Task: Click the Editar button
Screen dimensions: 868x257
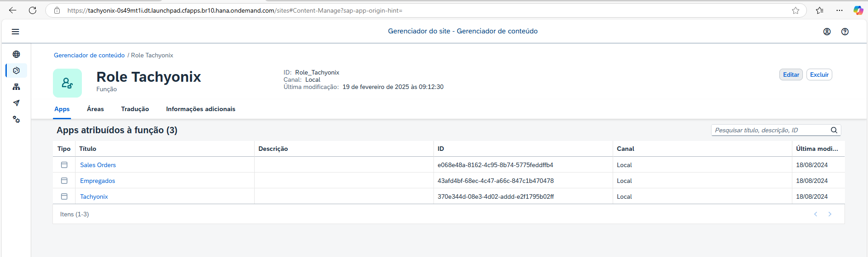Action: click(x=791, y=75)
